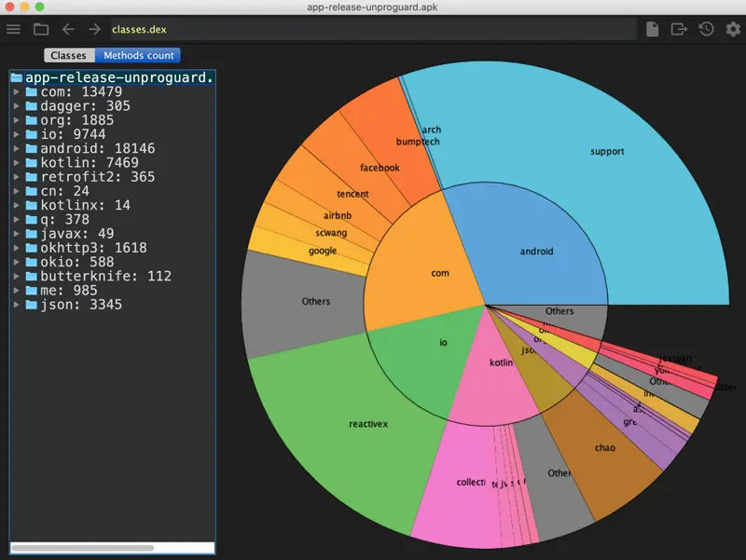Image resolution: width=746 pixels, height=560 pixels.
Task: Click the document file icon
Action: (652, 30)
